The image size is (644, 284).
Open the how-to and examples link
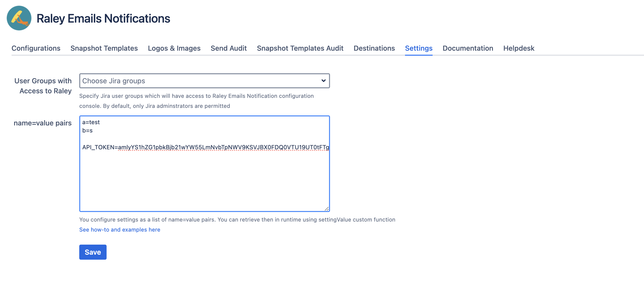[120, 230]
